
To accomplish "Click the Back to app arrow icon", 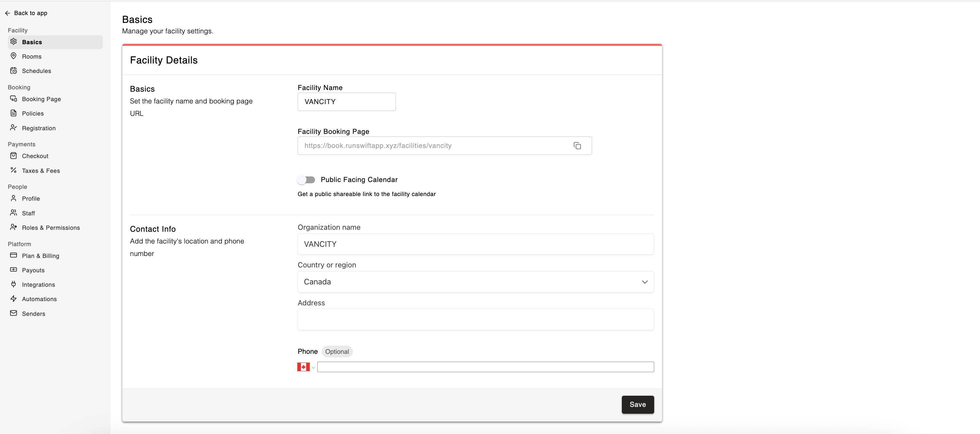I will 7,13.
